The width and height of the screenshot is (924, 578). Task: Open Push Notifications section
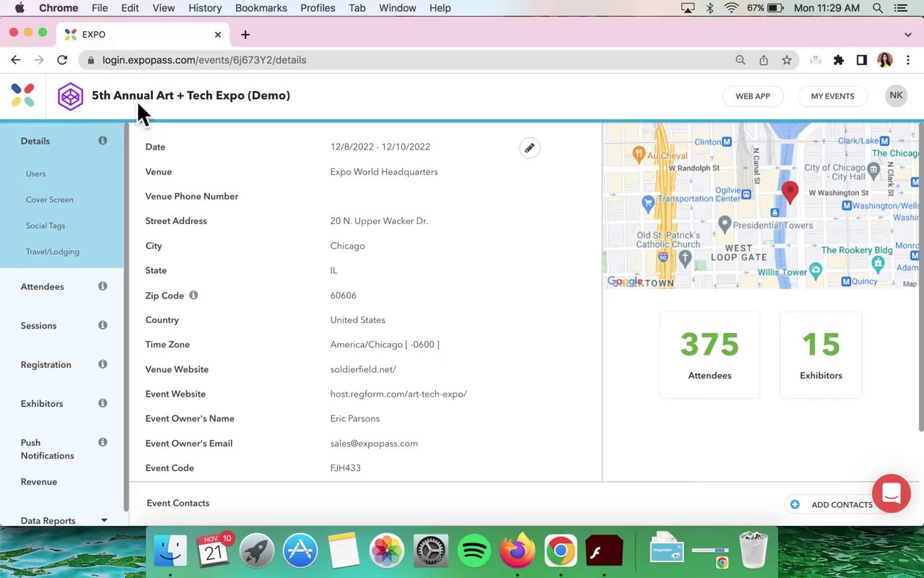(48, 449)
